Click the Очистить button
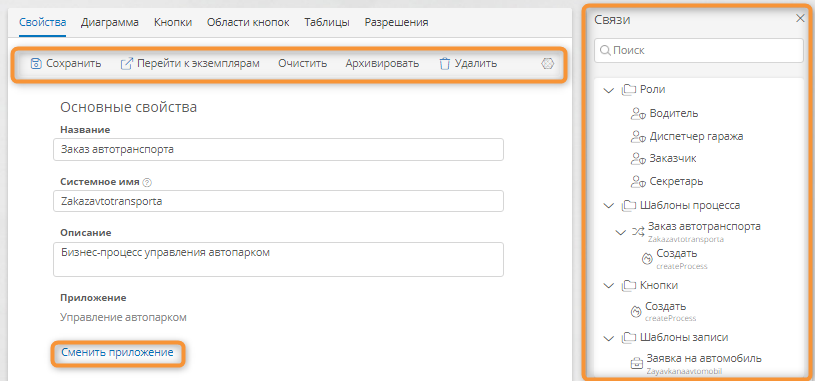The image size is (815, 381). tap(303, 64)
